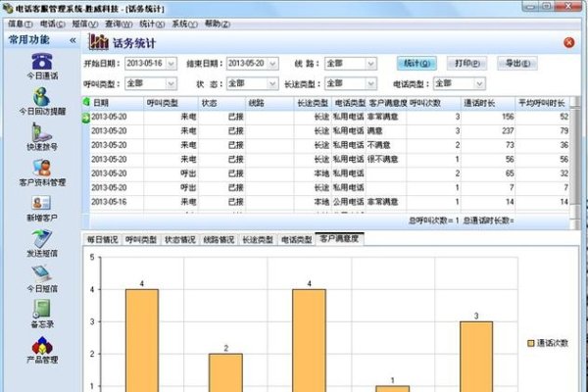Expand 状态 filter dropdown
This screenshot has width=588, height=392.
272,83
